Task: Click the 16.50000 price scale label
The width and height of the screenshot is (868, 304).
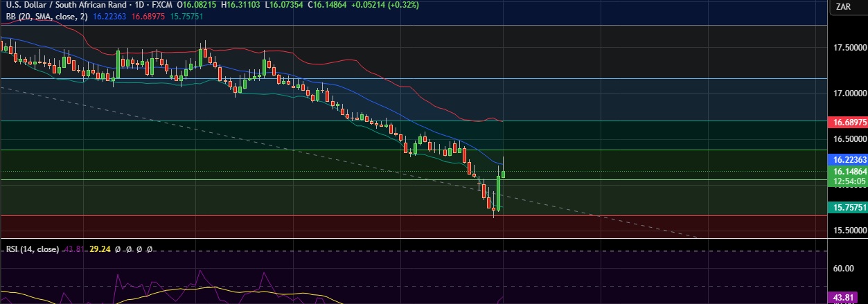Action: [850, 139]
